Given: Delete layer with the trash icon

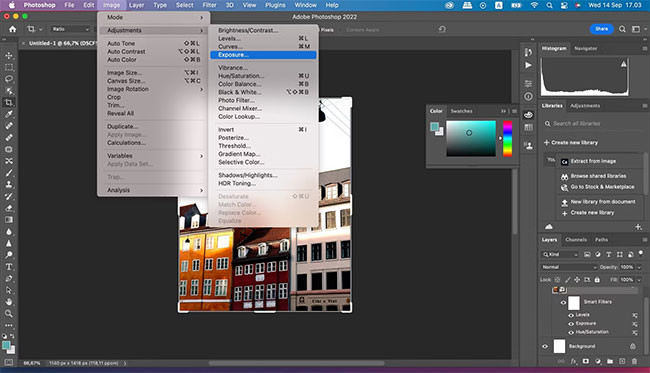Looking at the screenshot, I should click(634, 361).
